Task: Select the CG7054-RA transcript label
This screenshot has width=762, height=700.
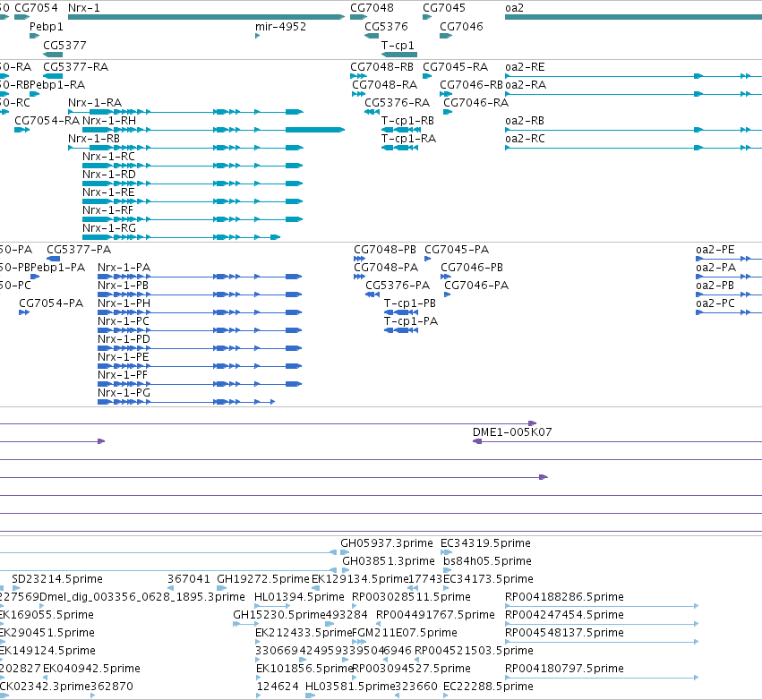Action: (47, 121)
